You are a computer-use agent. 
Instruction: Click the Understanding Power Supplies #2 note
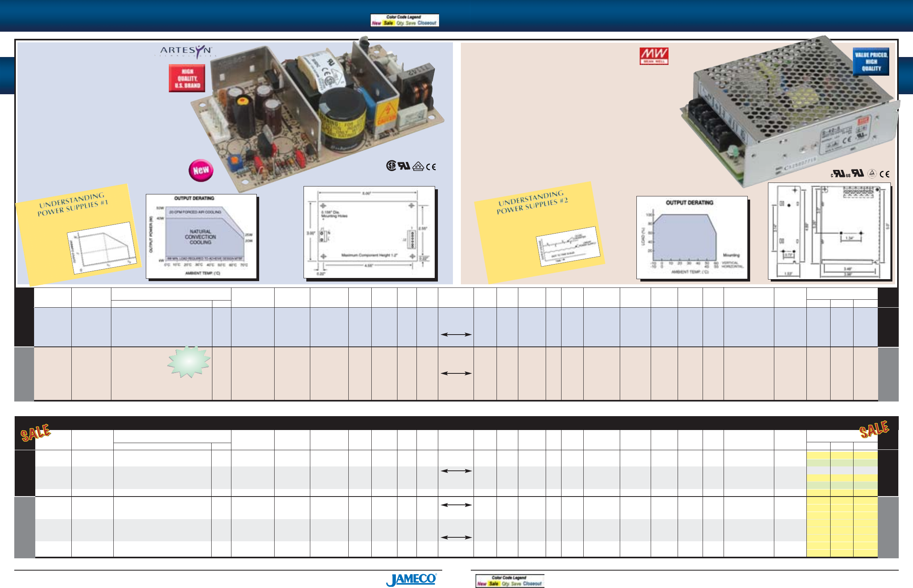pyautogui.click(x=539, y=233)
